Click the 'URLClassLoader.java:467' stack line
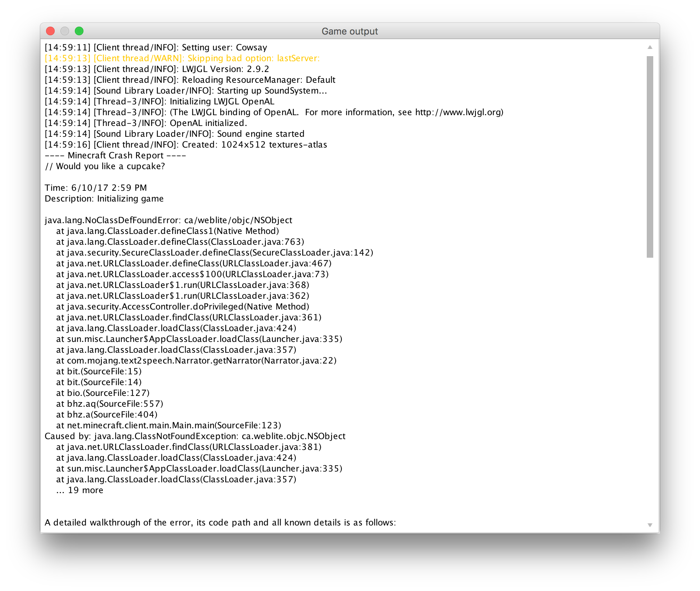Image resolution: width=700 pixels, height=591 pixels. pyautogui.click(x=194, y=263)
